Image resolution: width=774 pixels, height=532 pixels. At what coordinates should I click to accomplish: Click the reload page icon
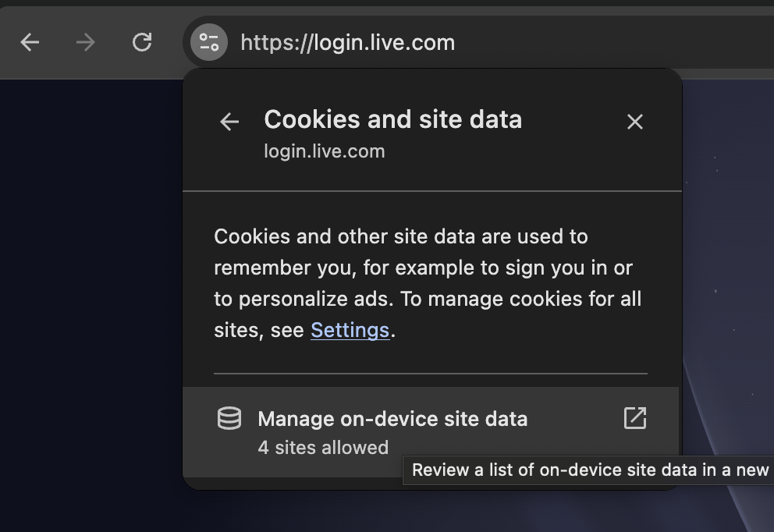coord(142,42)
